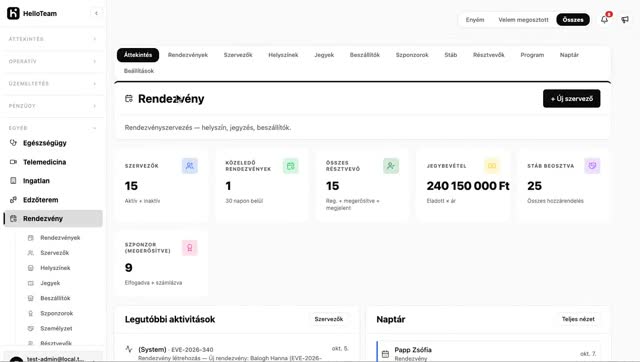Click the Telemedicina camera icon
Image resolution: width=640 pixels, height=362 pixels.
(x=13, y=162)
